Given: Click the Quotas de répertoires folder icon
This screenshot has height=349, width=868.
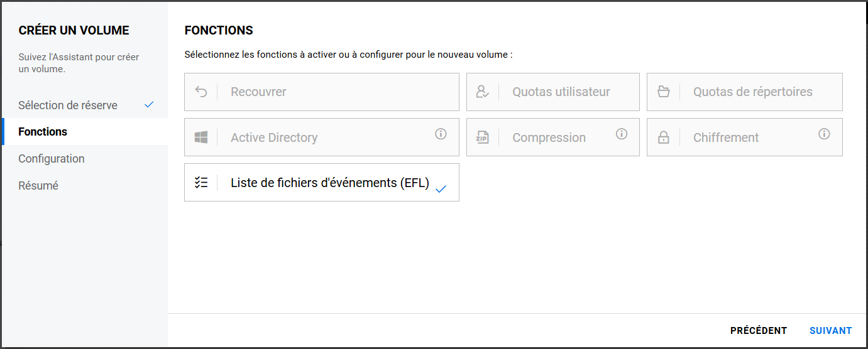Looking at the screenshot, I should coord(664,92).
